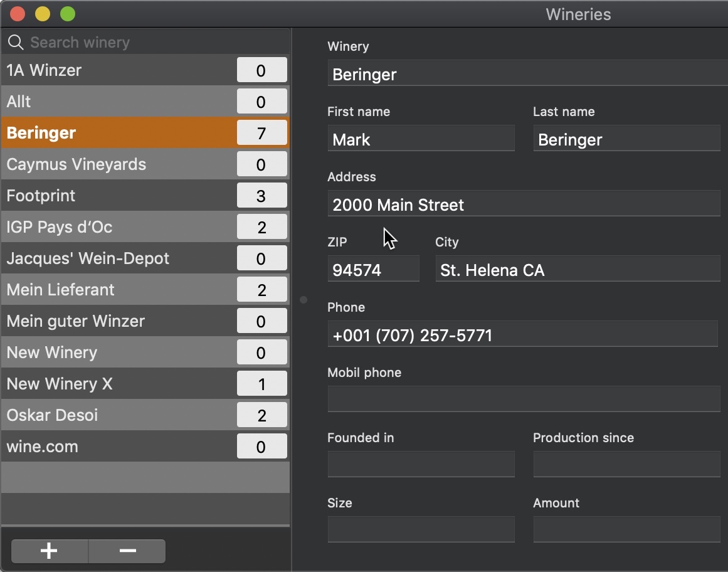Add a new winery with plus button
This screenshot has height=572, width=728.
tap(49, 551)
